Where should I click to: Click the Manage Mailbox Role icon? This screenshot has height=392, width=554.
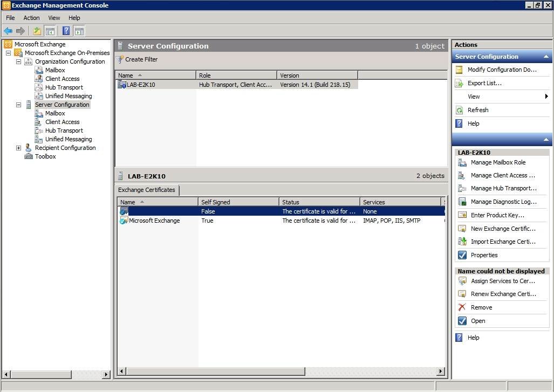462,162
